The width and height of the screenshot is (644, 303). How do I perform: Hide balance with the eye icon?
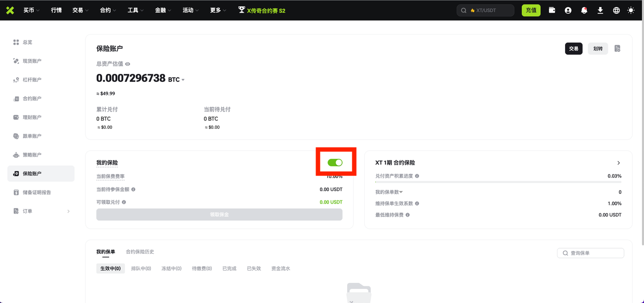tap(128, 64)
